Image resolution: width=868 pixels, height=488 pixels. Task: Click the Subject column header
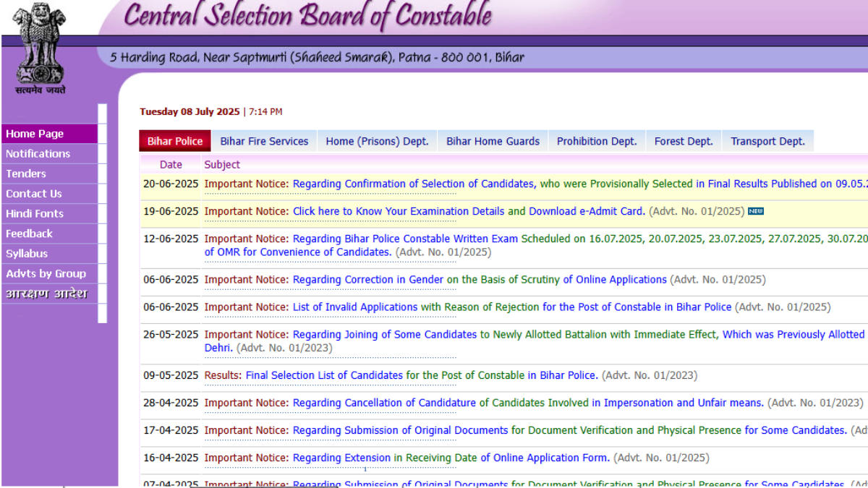(x=222, y=164)
